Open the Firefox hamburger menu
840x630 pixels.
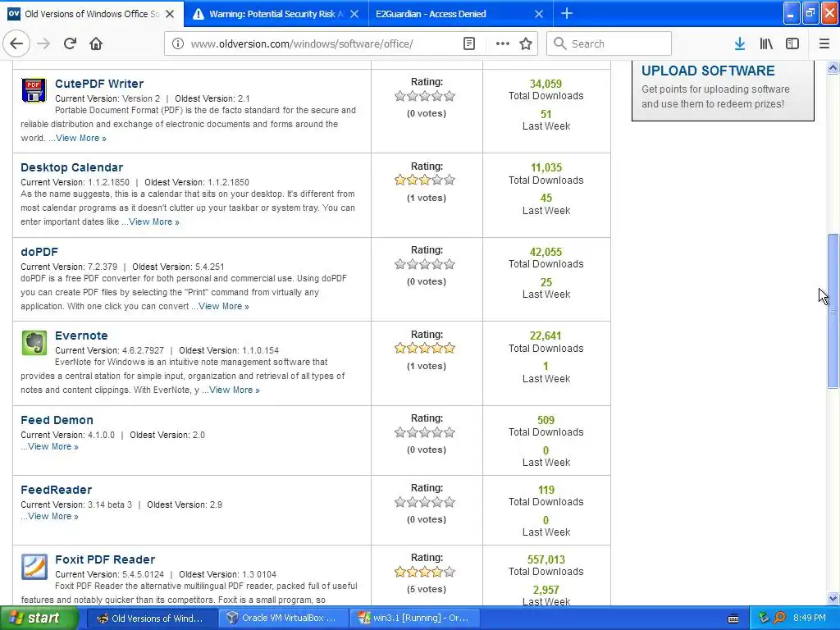click(824, 44)
